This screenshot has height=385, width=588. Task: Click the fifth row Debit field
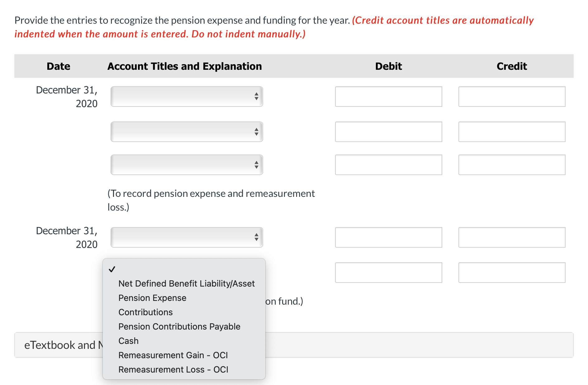[388, 273]
